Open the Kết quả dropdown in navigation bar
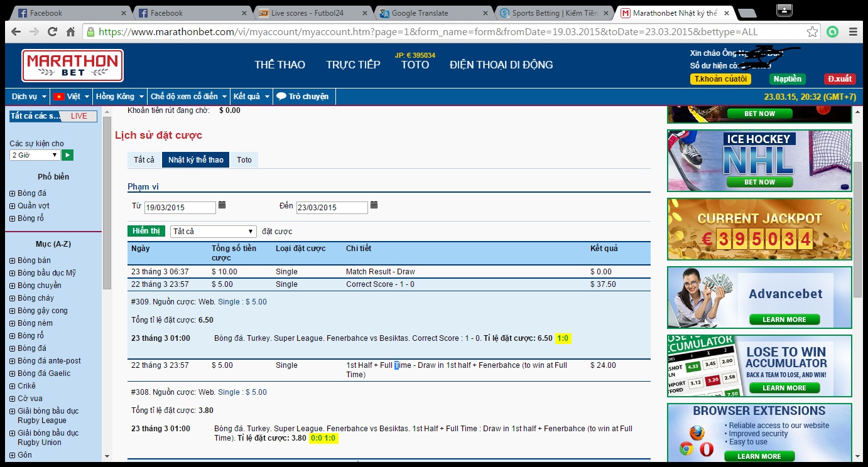 click(x=251, y=97)
